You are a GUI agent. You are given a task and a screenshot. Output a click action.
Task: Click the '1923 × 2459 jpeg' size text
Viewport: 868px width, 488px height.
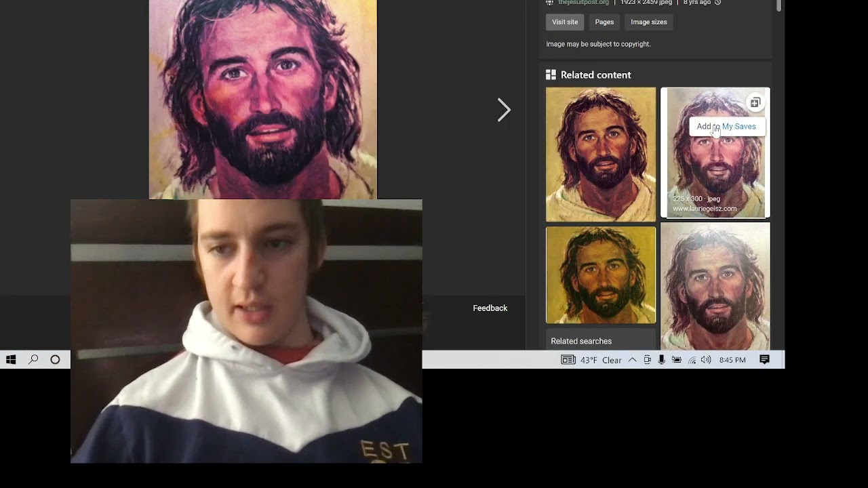click(x=646, y=3)
